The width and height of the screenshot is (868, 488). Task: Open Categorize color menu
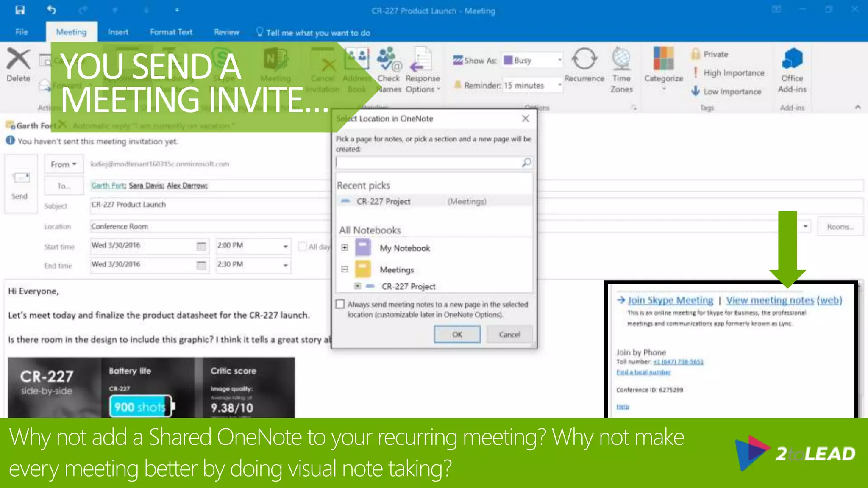click(x=663, y=69)
